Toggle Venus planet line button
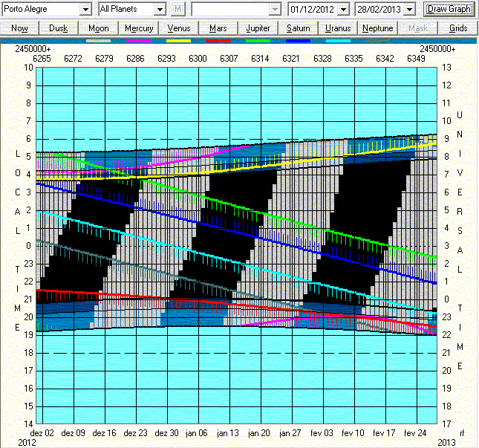479x448 pixels. (x=179, y=27)
